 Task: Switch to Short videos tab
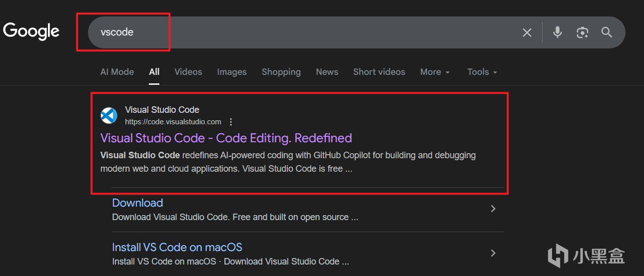pos(379,72)
